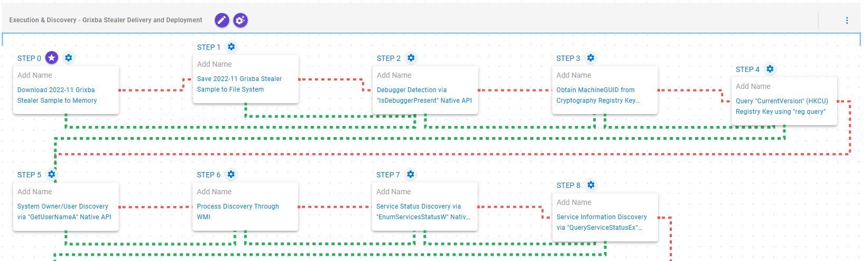Viewport: 868px width, 261px height.
Task: Click Process Discovery Through WMI link
Action: click(x=237, y=211)
